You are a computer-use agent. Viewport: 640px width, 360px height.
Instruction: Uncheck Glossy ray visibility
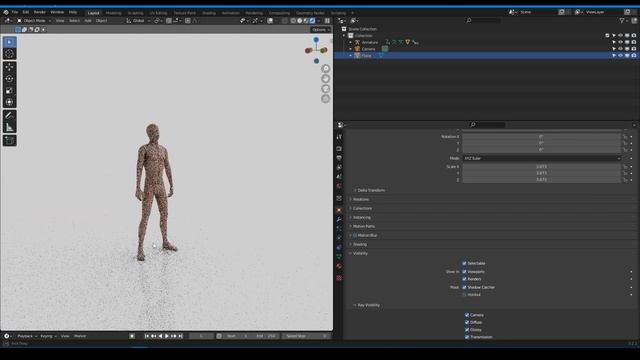(x=467, y=330)
